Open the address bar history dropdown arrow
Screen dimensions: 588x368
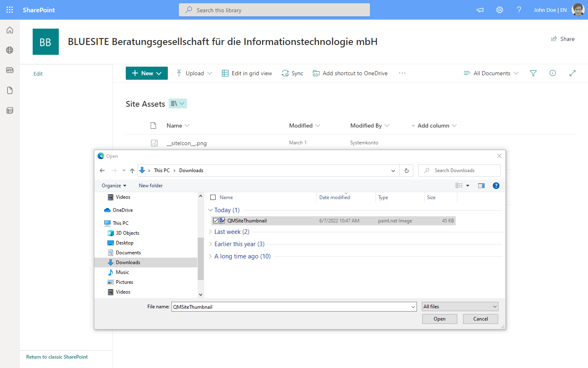(393, 171)
